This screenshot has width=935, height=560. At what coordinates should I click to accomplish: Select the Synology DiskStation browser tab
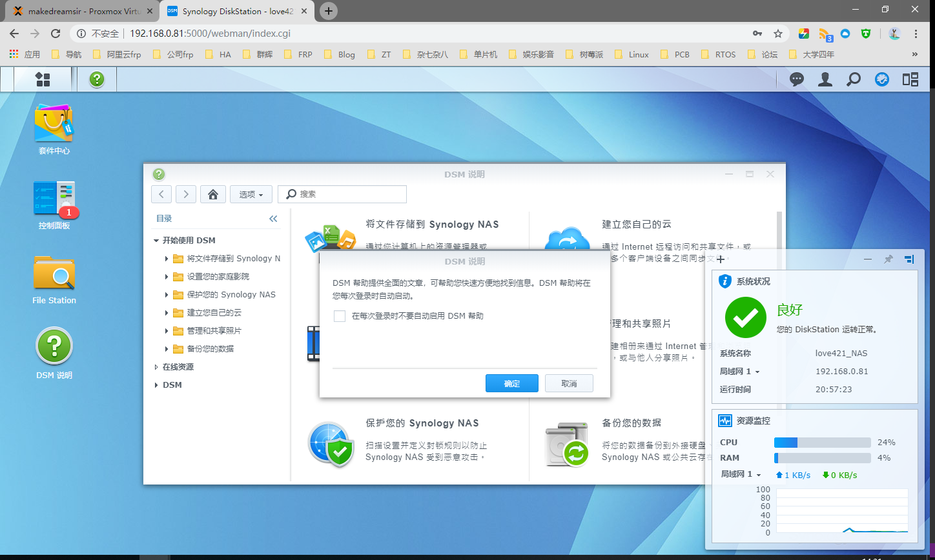[236, 11]
